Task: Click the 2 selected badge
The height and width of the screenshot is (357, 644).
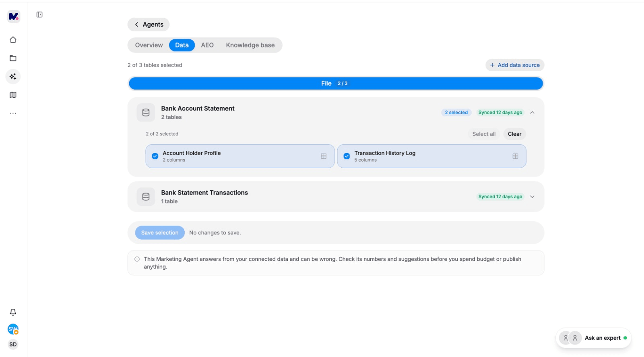Action: click(x=456, y=113)
